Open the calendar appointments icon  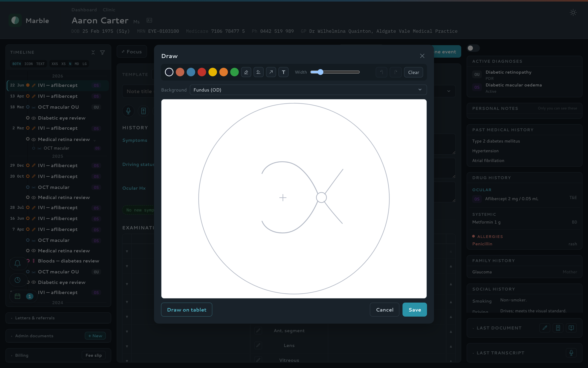coord(17,296)
